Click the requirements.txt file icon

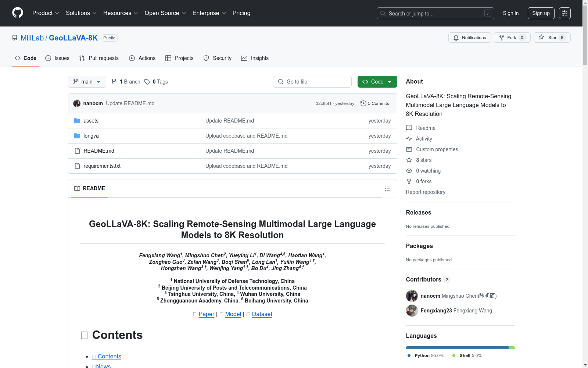click(x=77, y=166)
